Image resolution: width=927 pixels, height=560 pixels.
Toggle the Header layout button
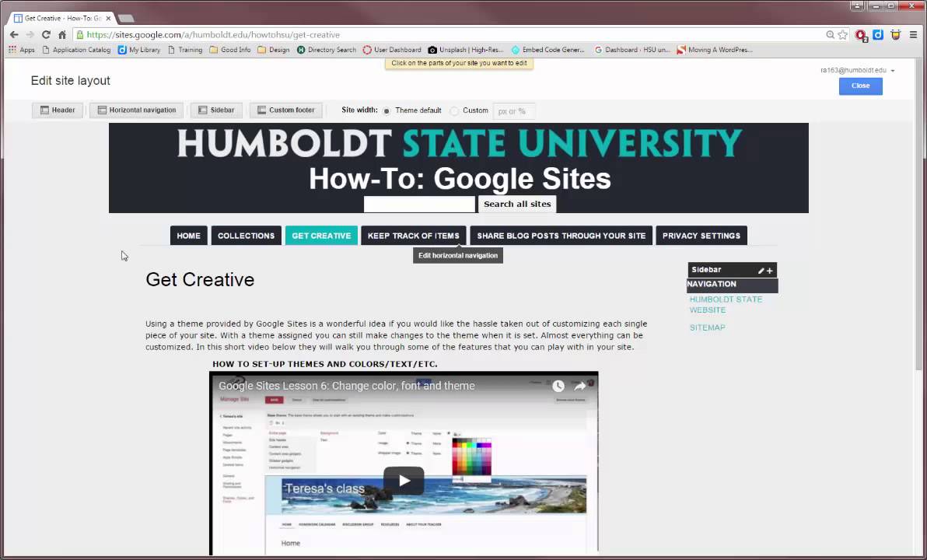58,110
